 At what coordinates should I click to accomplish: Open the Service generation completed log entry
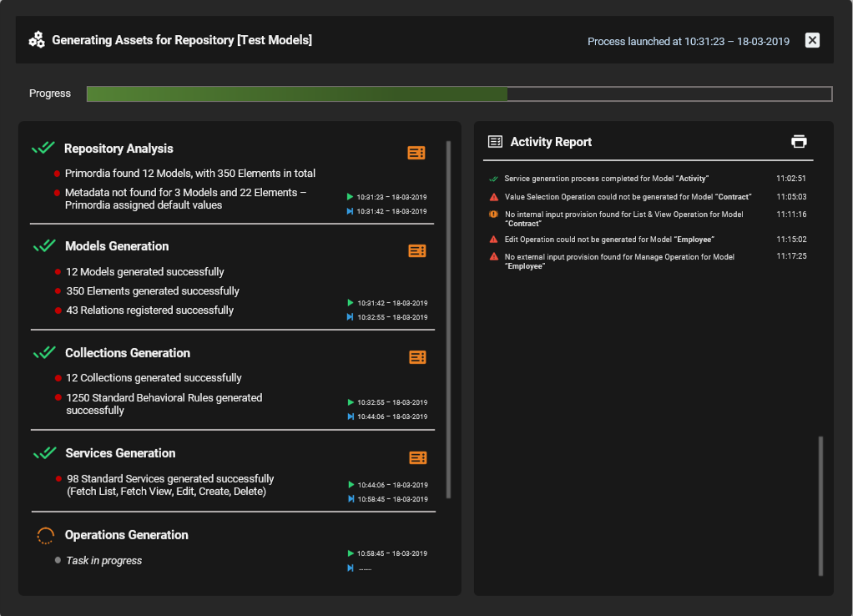[x=606, y=179]
